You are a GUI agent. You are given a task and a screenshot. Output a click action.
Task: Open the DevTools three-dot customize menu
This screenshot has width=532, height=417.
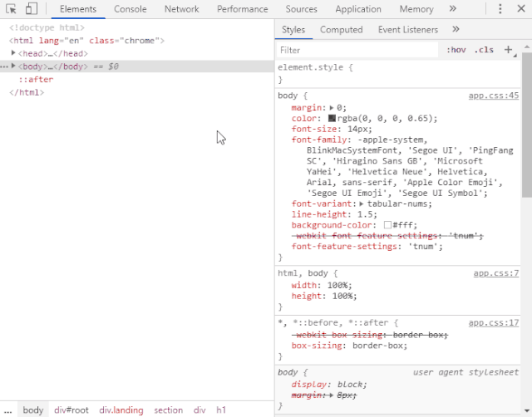pyautogui.click(x=500, y=9)
